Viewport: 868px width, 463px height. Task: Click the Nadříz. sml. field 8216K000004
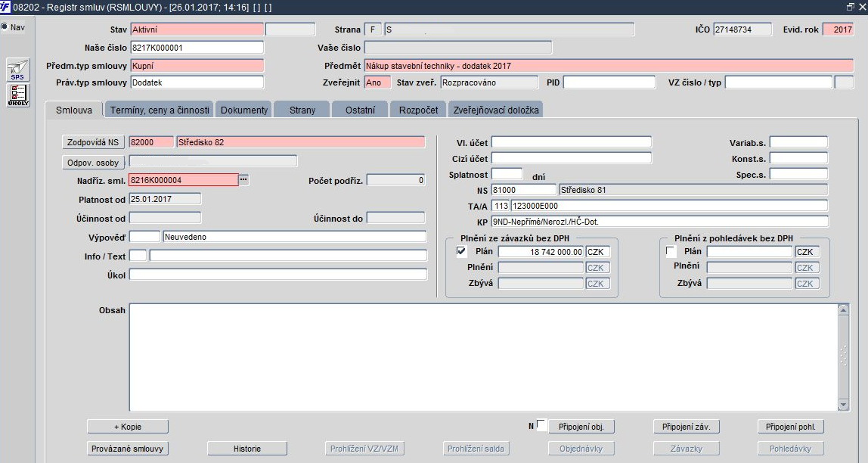184,180
